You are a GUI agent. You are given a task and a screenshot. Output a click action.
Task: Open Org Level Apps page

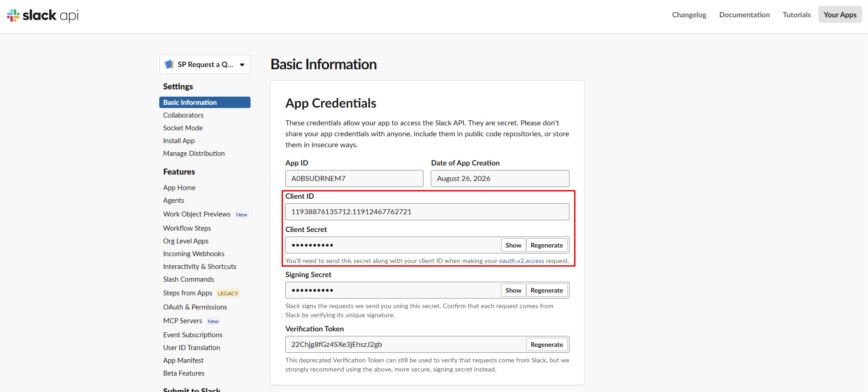pos(186,241)
